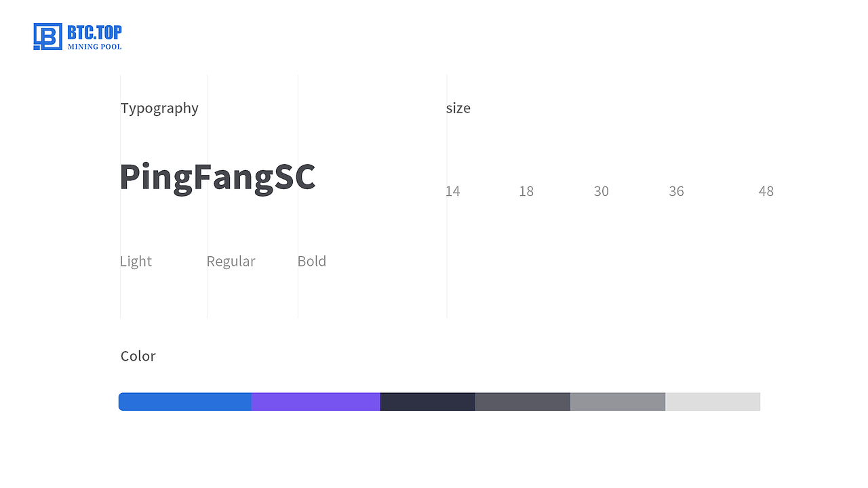
Task: Select the Typography section heading
Action: [x=159, y=108]
